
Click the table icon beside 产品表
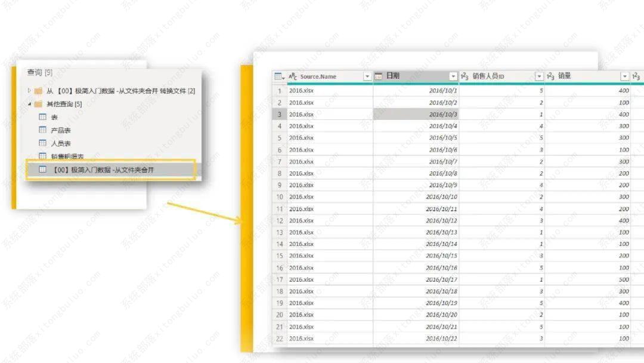tap(42, 130)
